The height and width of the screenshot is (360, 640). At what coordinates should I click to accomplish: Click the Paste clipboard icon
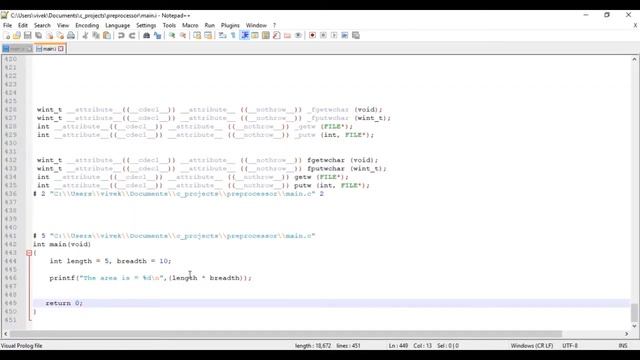coord(107,36)
